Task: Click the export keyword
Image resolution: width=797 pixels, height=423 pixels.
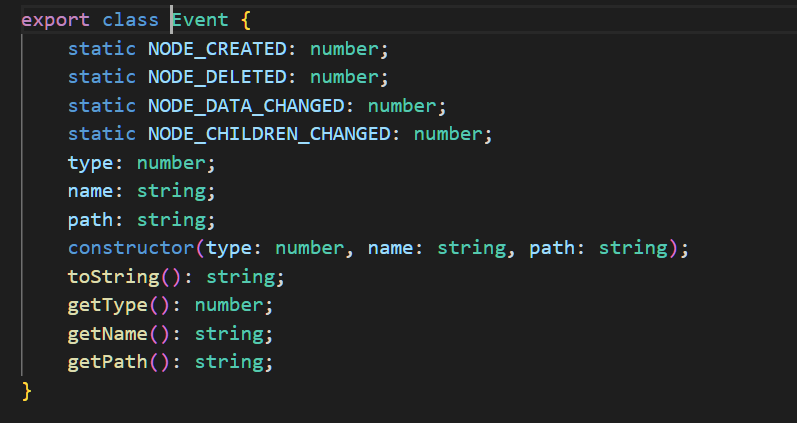Action: point(55,21)
